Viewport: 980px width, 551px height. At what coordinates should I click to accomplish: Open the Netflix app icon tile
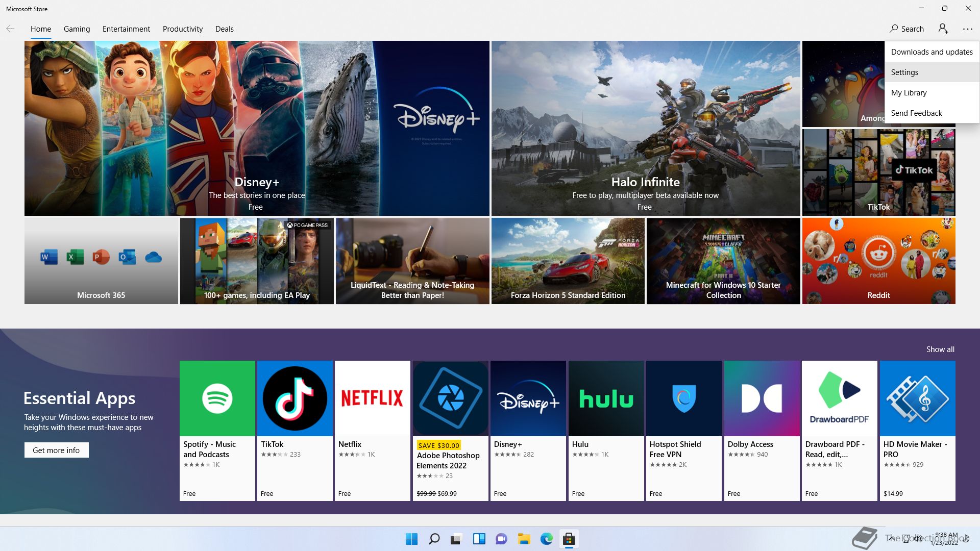tap(373, 398)
